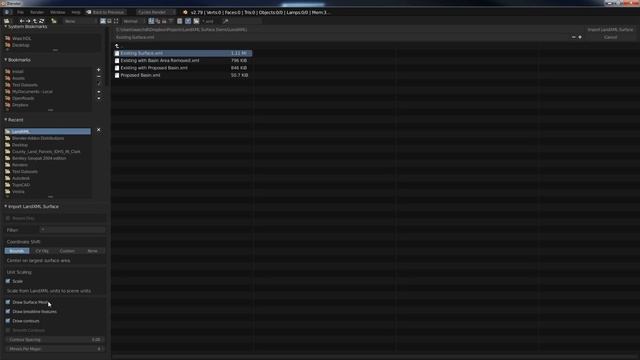Switch to long list display icon

click(109, 21)
